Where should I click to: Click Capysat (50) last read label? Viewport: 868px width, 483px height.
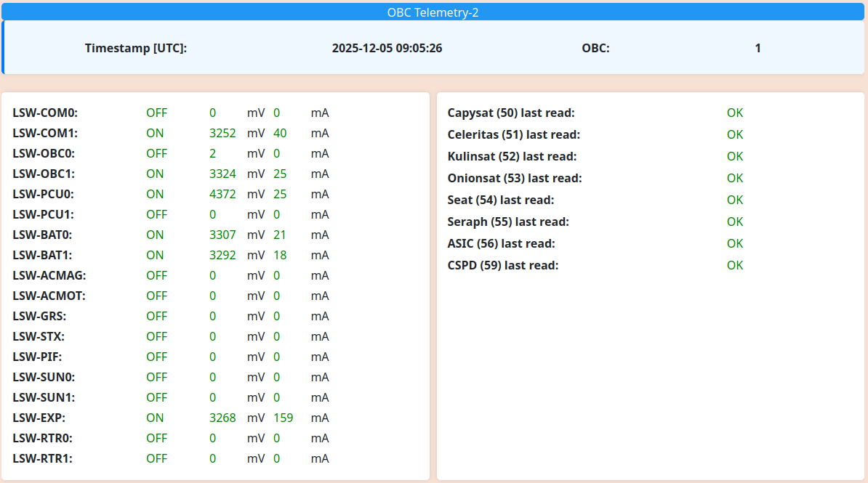(511, 113)
